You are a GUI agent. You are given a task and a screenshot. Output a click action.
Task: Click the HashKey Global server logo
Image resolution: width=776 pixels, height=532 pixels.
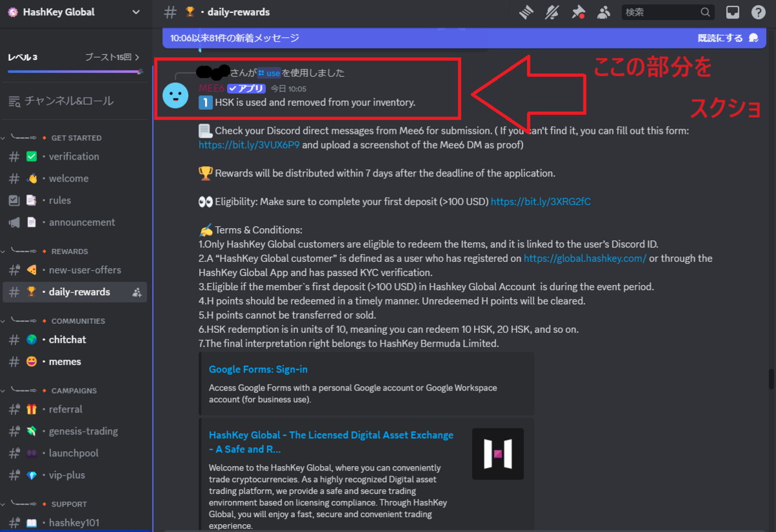(x=13, y=12)
